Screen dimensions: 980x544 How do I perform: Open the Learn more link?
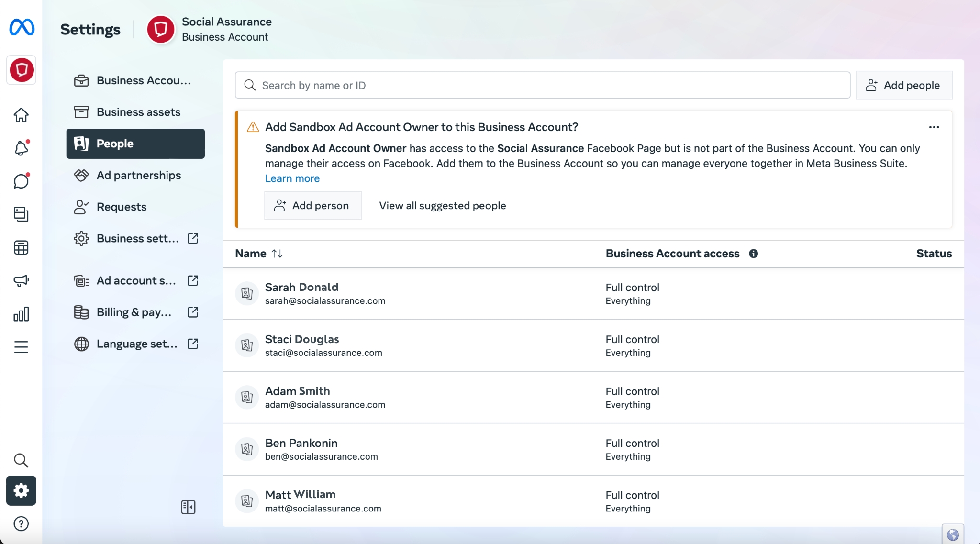pyautogui.click(x=292, y=178)
